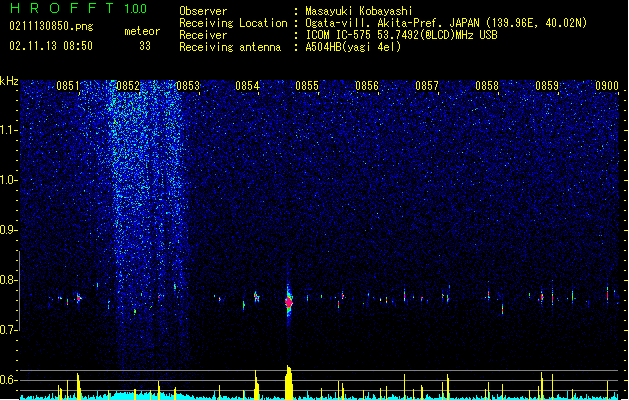Click the kHz axis unit label
Screen dimensions: 629x400
pos(9,81)
